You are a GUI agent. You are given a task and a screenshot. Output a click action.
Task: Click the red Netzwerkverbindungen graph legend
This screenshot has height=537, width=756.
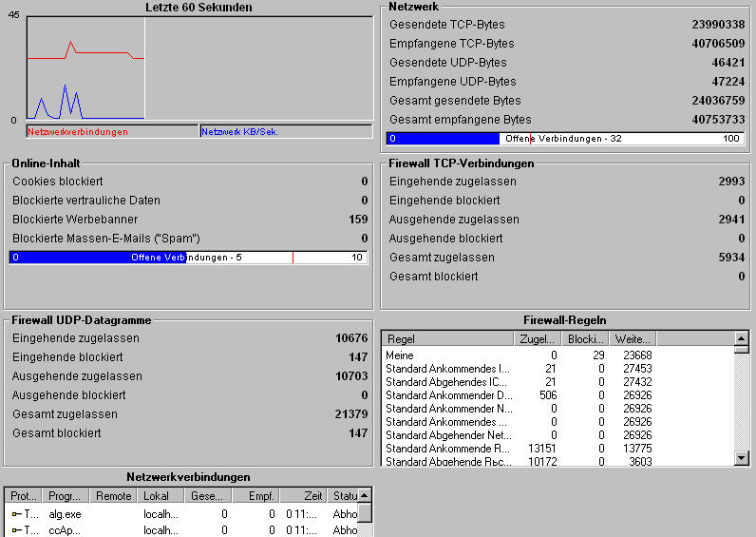pyautogui.click(x=112, y=131)
